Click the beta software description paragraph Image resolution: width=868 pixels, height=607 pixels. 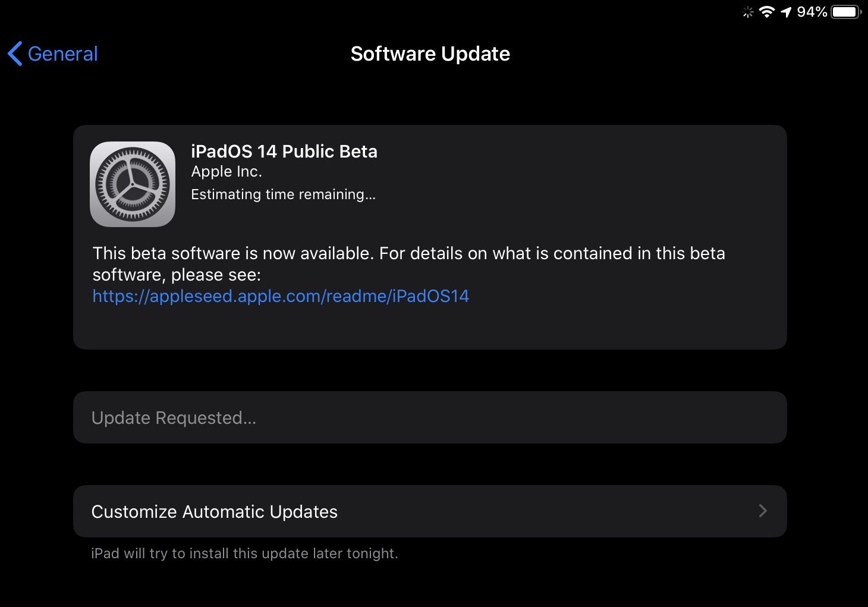(408, 254)
